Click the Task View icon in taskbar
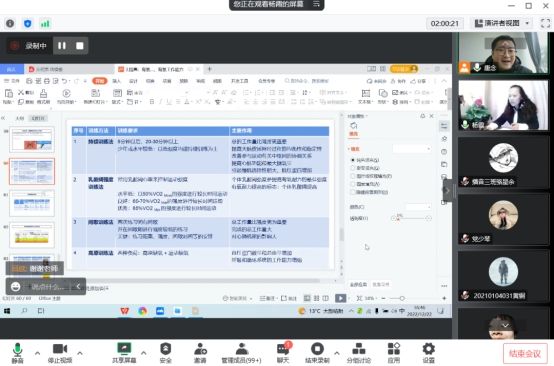The height and width of the screenshot is (366, 554). tap(41, 311)
